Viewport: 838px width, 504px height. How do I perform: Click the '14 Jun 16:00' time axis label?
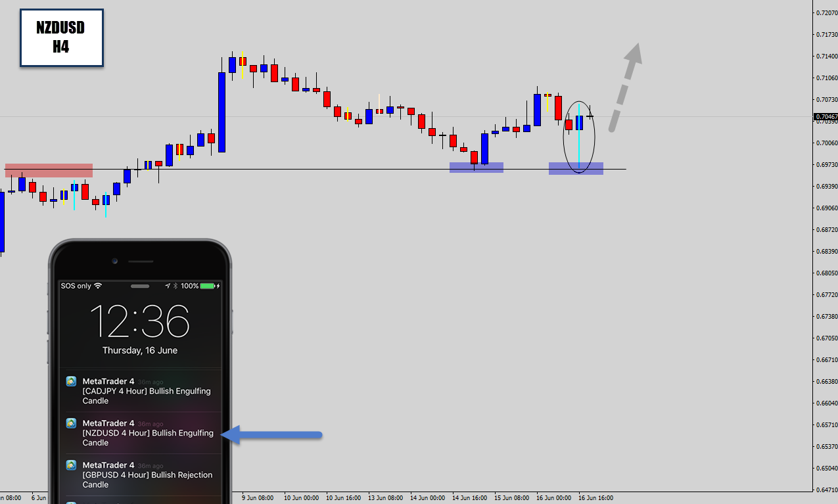(469, 497)
